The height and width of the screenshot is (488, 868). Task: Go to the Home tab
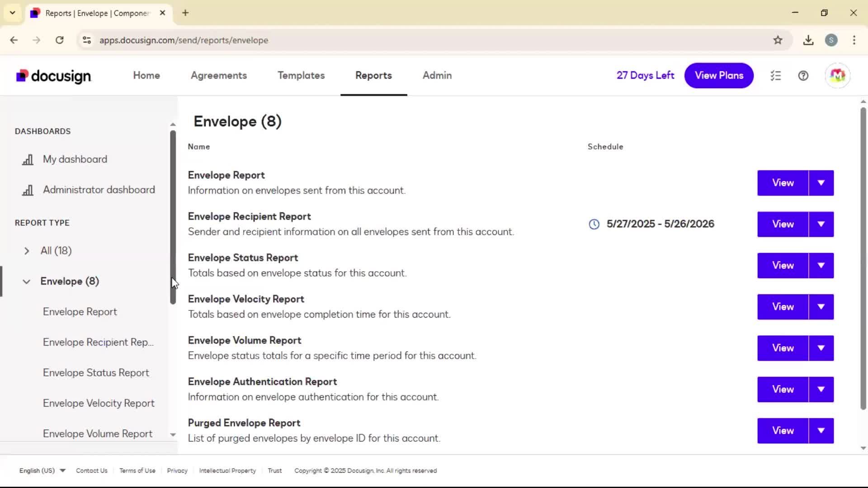(146, 75)
